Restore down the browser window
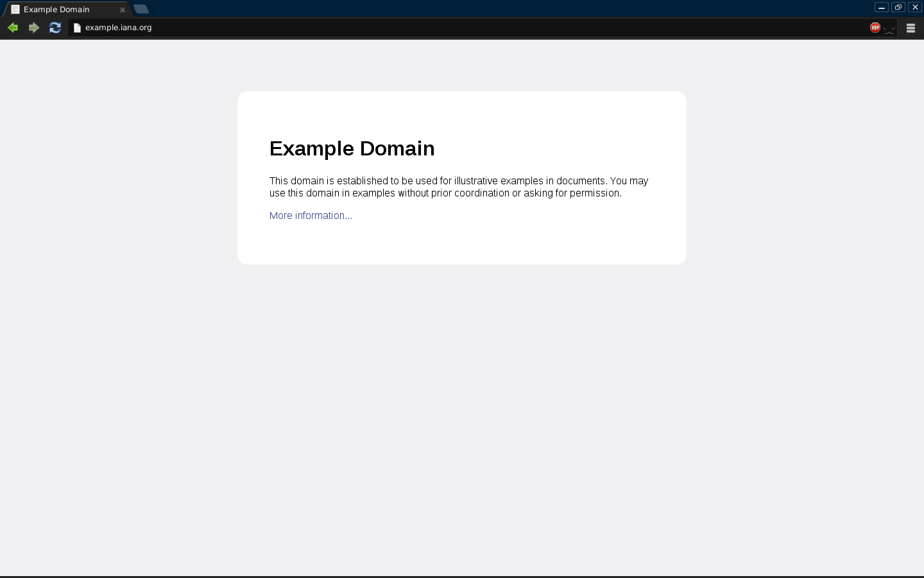The image size is (924, 578). click(898, 7)
